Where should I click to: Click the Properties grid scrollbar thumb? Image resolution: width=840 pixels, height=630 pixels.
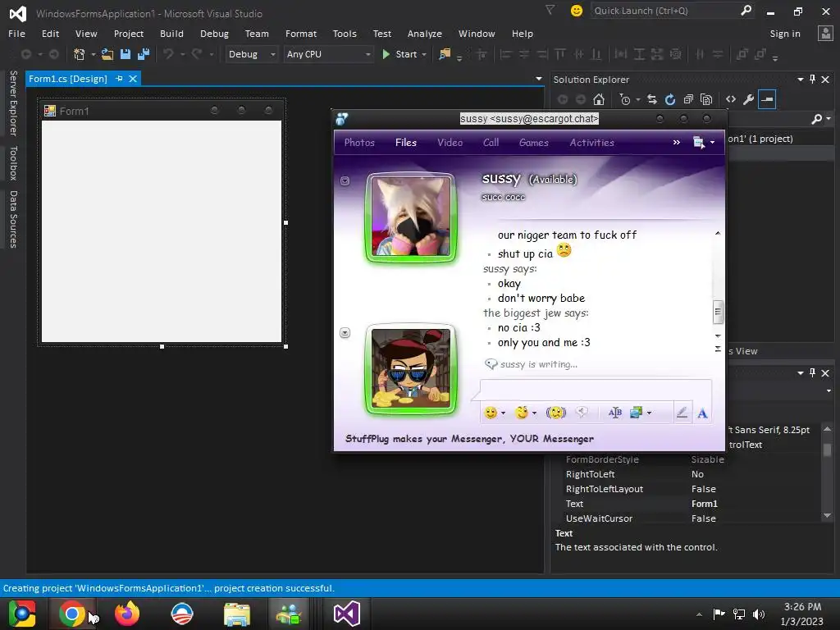pyautogui.click(x=827, y=450)
